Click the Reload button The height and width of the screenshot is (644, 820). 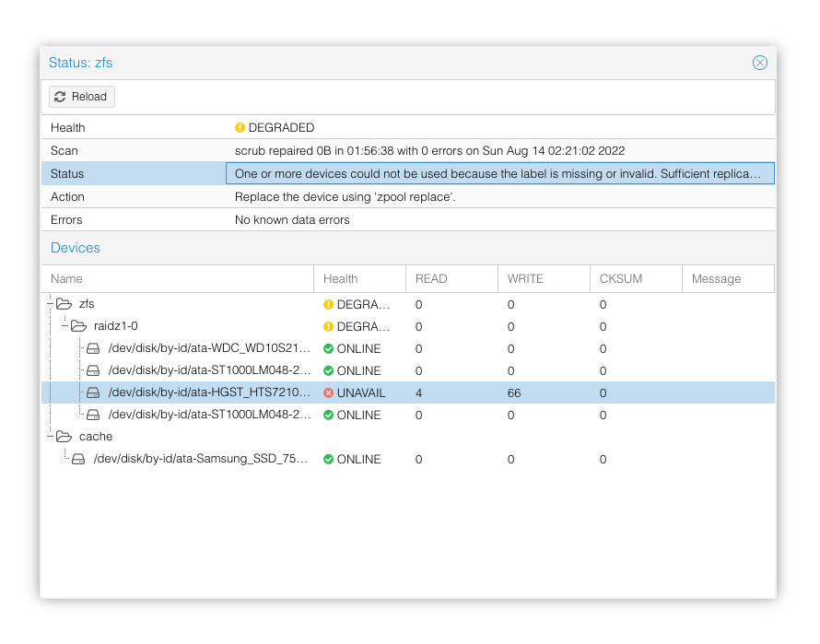[x=82, y=97]
